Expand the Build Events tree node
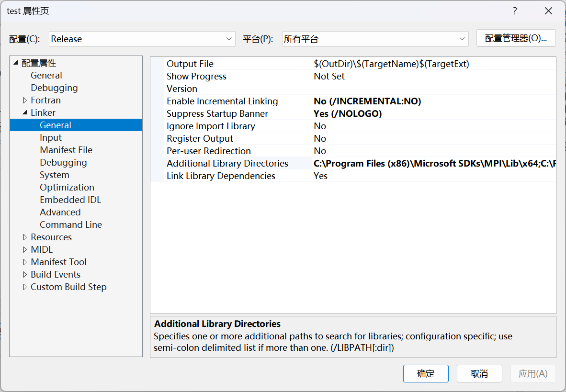 (25, 274)
